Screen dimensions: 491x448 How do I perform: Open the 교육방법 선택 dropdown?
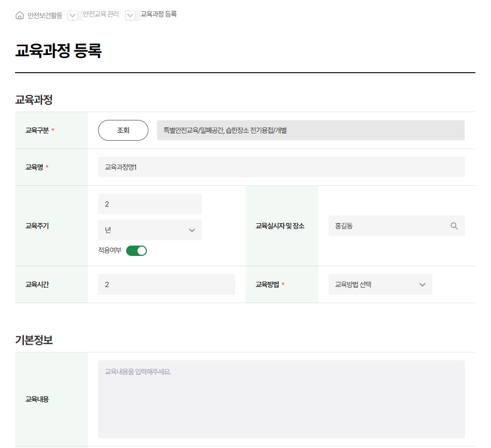click(380, 284)
